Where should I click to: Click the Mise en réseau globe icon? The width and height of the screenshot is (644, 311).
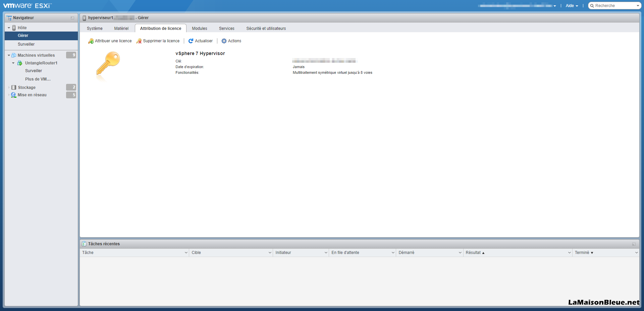14,95
